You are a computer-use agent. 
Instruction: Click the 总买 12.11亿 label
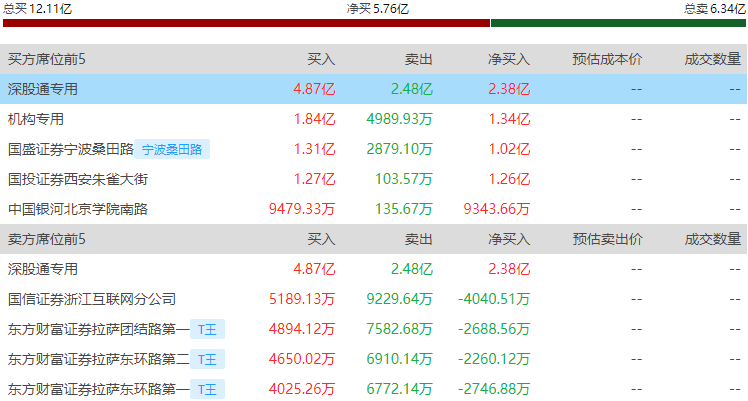(x=37, y=8)
